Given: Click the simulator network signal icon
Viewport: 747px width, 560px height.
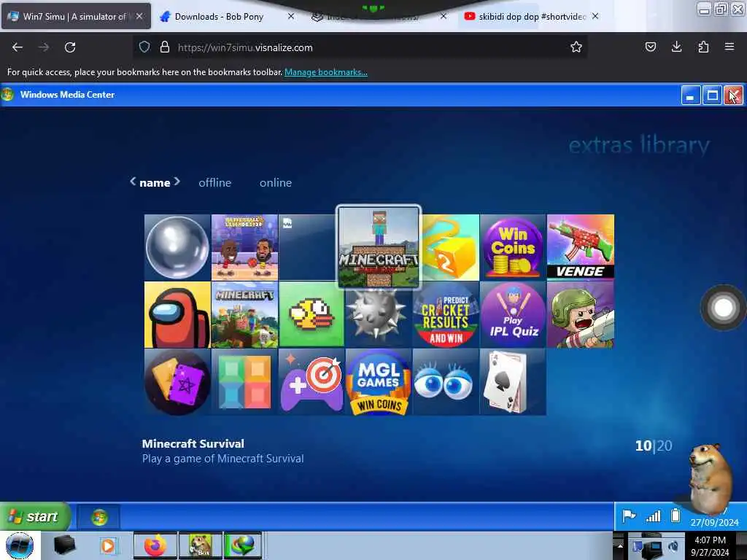Looking at the screenshot, I should point(653,516).
